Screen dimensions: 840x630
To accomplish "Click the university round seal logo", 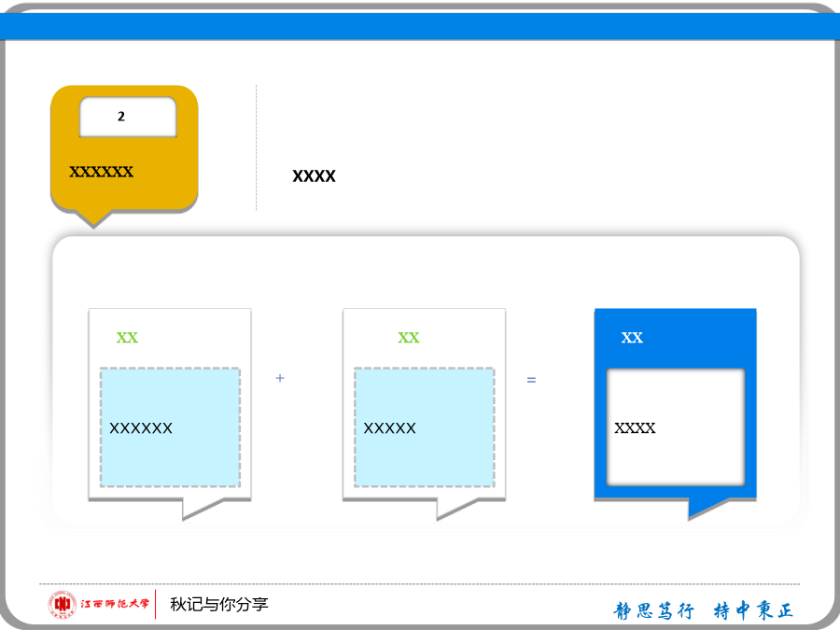I will point(63,604).
